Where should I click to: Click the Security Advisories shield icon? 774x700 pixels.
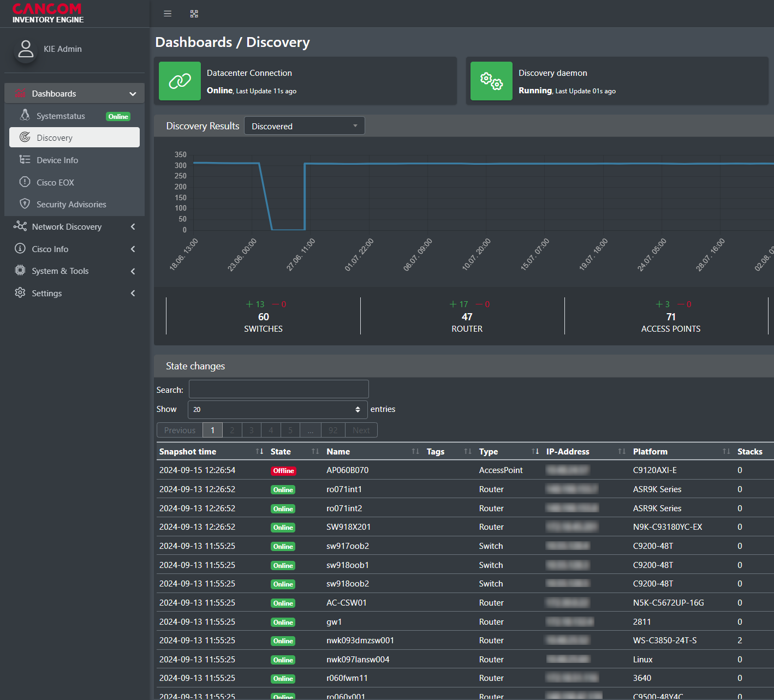pyautogui.click(x=25, y=204)
